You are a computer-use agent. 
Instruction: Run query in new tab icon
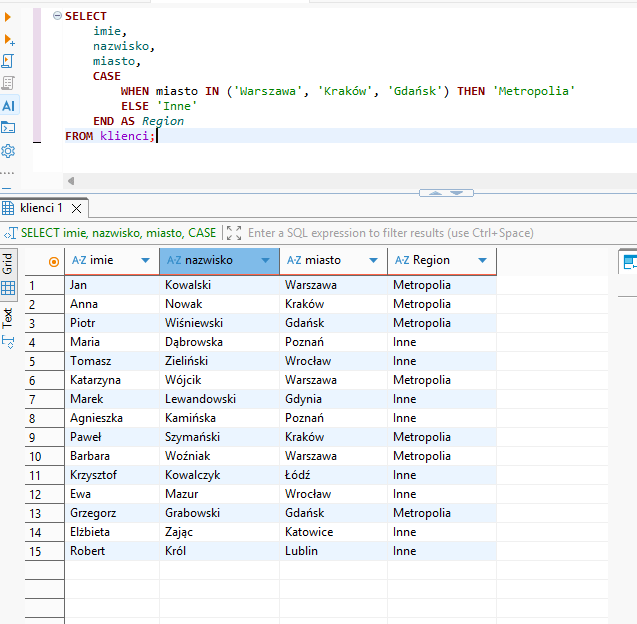[8, 40]
